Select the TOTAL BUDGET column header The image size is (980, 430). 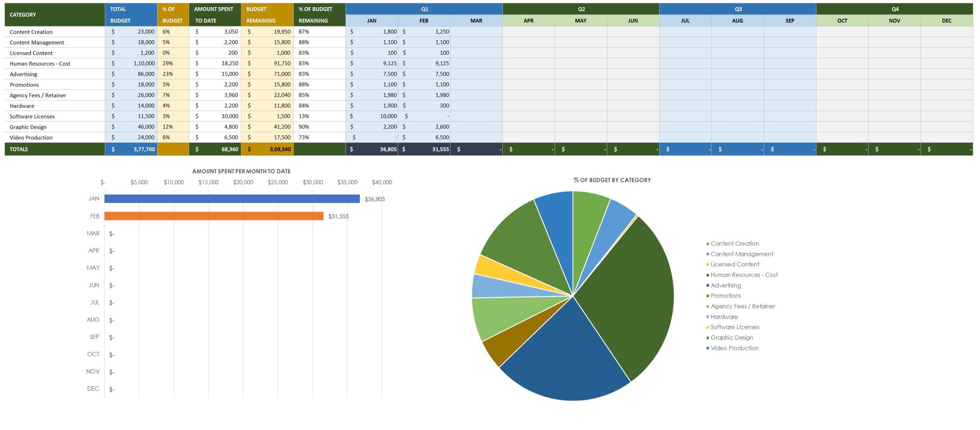coord(131,15)
